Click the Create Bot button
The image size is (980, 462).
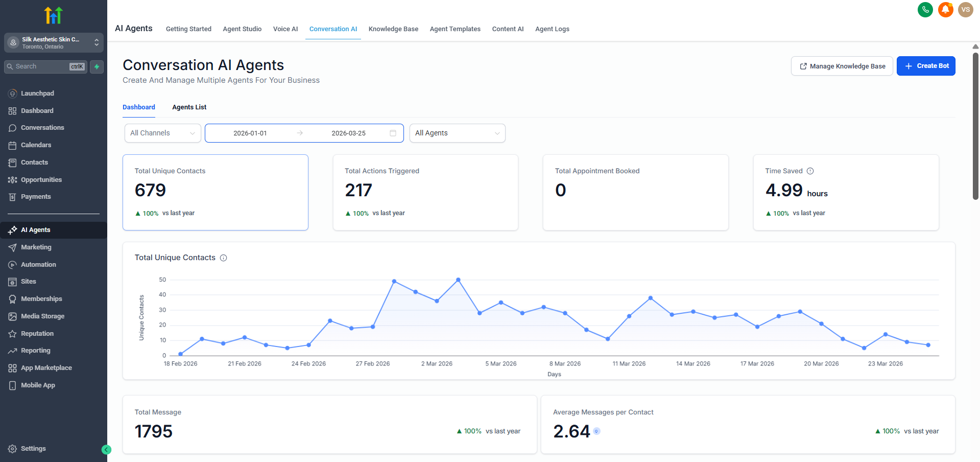point(925,66)
